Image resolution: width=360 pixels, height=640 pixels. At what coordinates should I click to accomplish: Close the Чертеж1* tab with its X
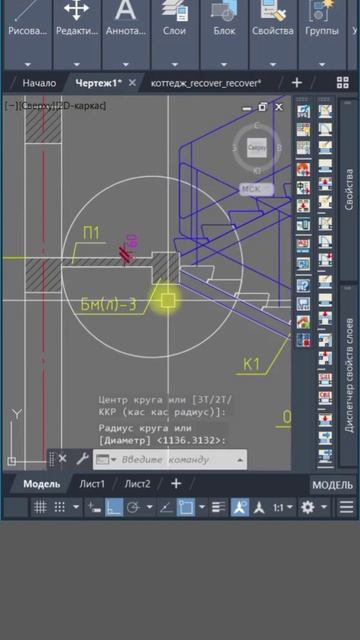[x=132, y=83]
